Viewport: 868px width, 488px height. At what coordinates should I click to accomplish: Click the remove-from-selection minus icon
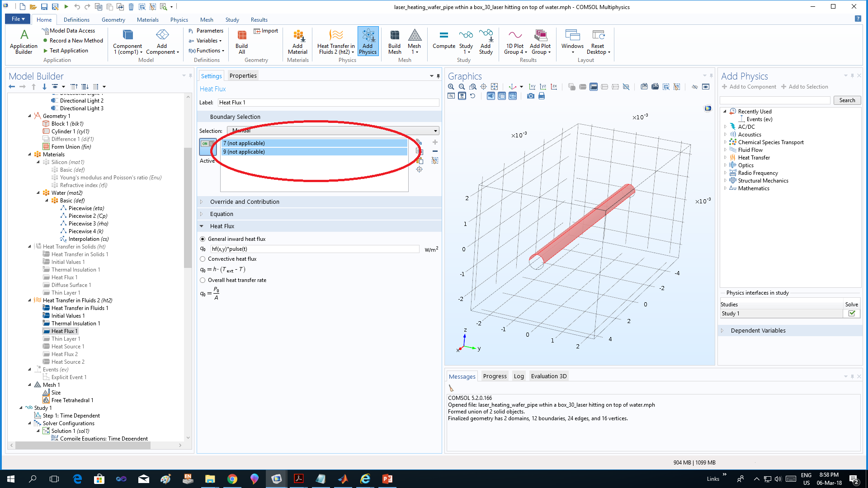(435, 151)
